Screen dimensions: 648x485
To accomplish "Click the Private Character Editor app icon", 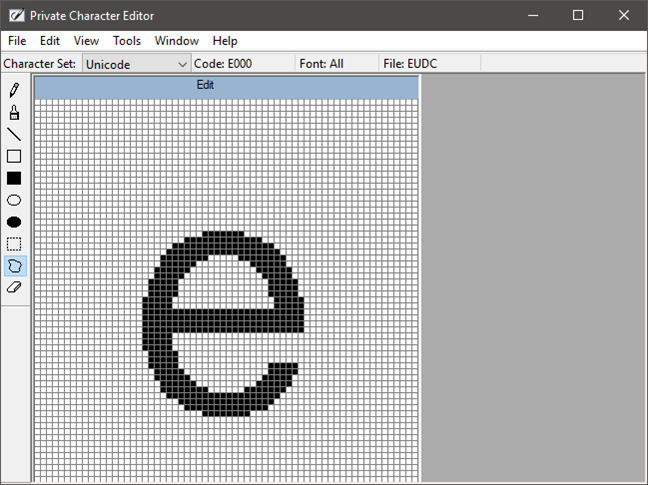I will click(17, 16).
